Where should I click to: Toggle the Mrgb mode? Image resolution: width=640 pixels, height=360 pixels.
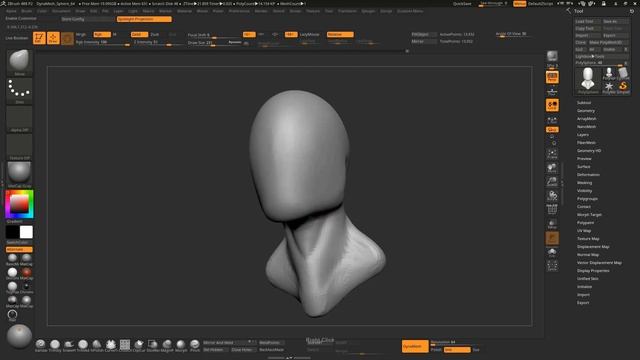point(81,35)
